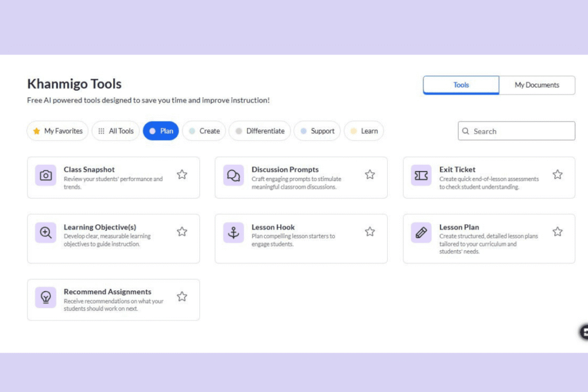Click the blue dot on Support chip
The width and height of the screenshot is (588, 392).
pos(303,131)
